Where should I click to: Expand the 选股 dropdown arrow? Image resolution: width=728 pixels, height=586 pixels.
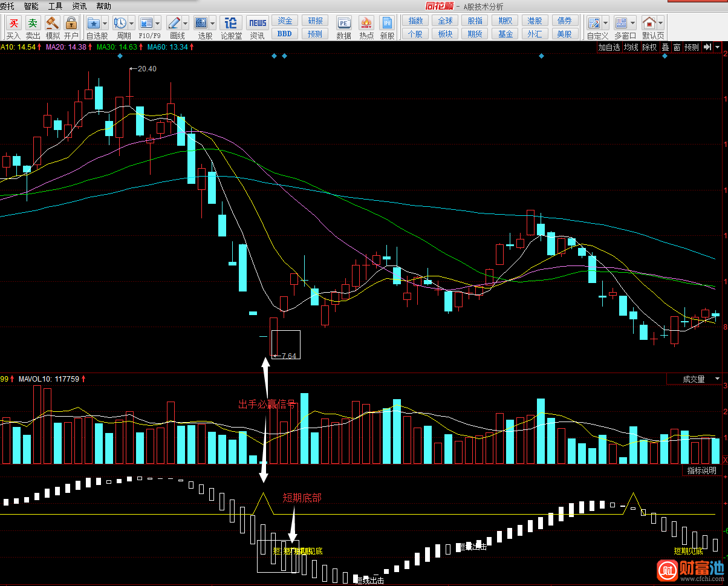point(212,23)
